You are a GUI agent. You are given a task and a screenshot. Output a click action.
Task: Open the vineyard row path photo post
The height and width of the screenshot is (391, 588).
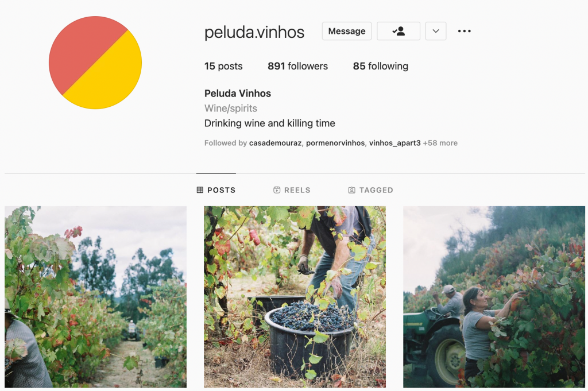pos(96,297)
